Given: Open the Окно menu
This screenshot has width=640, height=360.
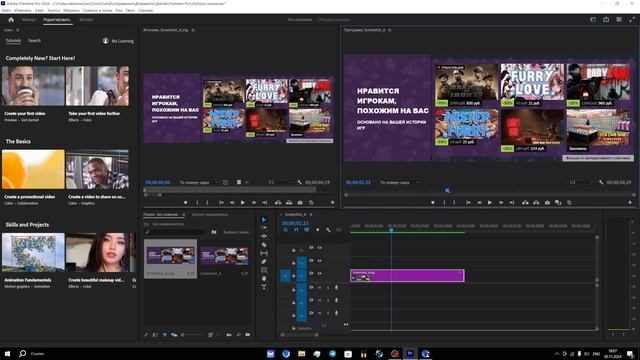Looking at the screenshot, I should pos(130,10).
